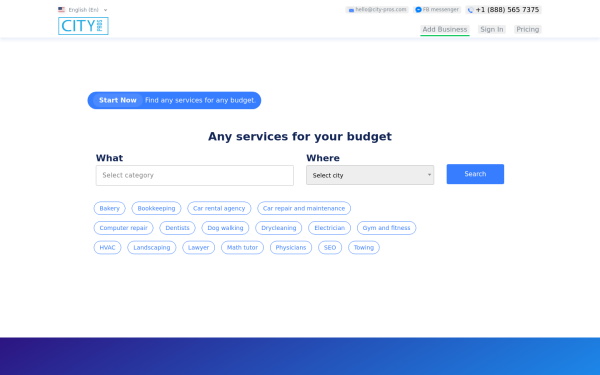Expand the English (En) language chevron

coord(106,10)
